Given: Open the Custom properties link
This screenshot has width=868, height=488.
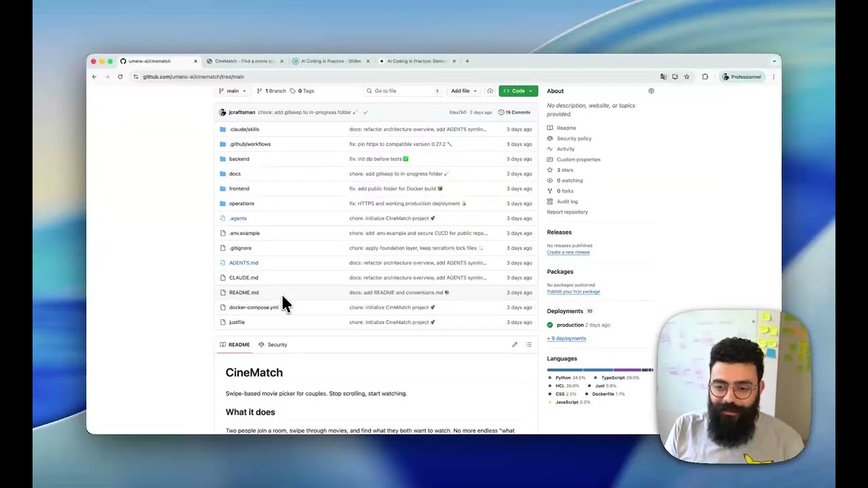Looking at the screenshot, I should 578,159.
